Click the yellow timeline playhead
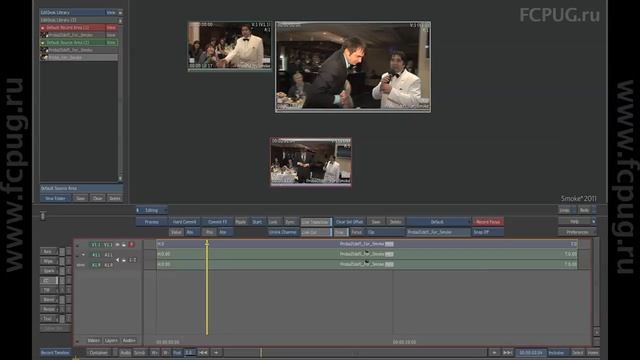Viewport: 640px width, 360px height. 207,288
